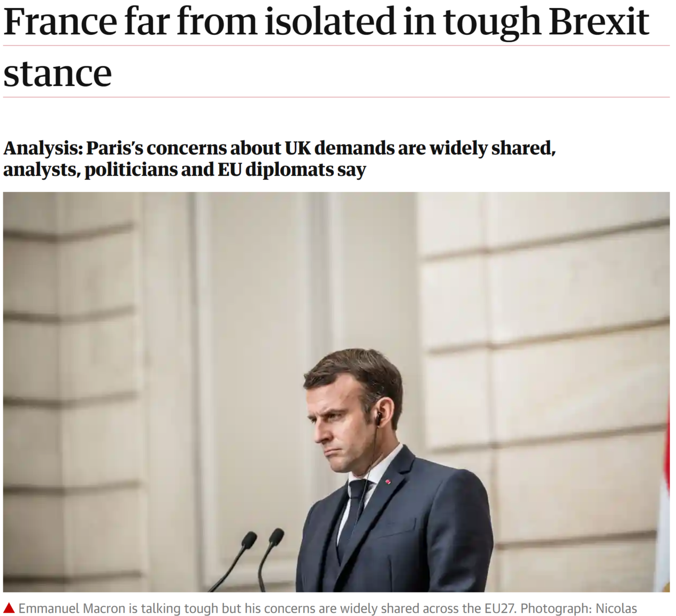Click the pink rule below 'stance'

(336, 97)
